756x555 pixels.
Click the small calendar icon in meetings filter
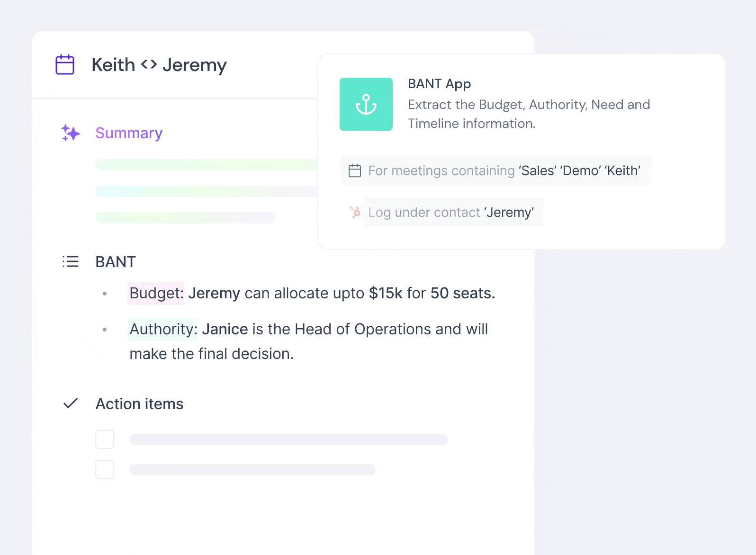(x=355, y=170)
